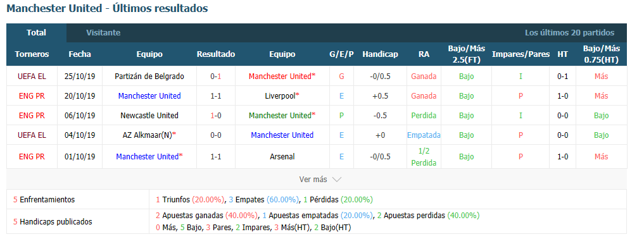The image size is (644, 239).
Task: Open the 1-1 result versus Liverpool
Action: click(216, 96)
